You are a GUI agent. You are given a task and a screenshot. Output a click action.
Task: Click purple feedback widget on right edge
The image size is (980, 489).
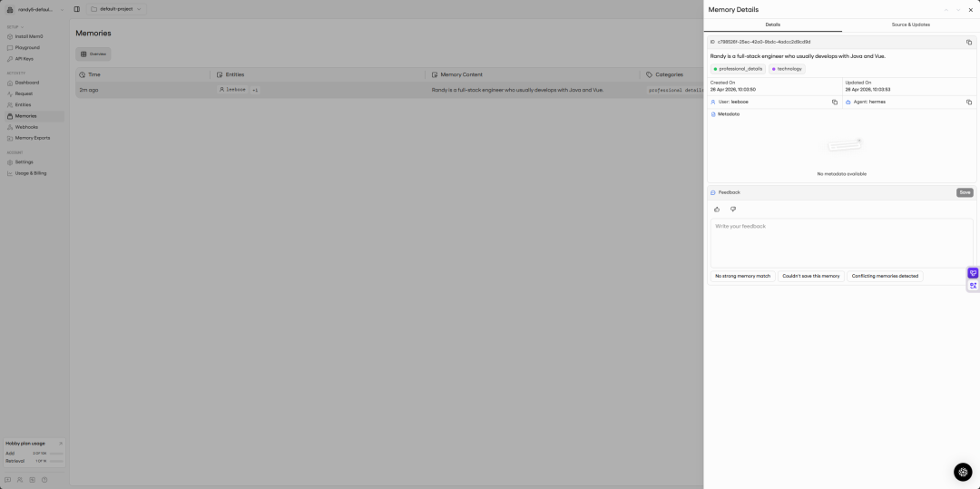coord(973,273)
